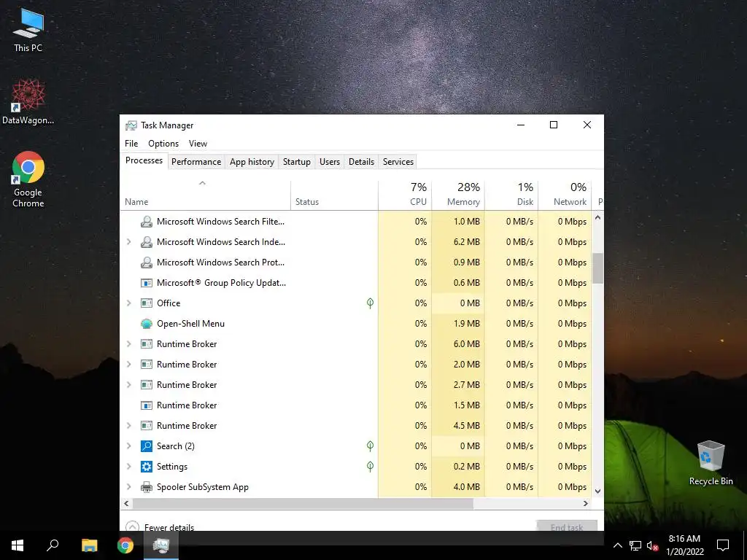Expand the Settings process group
The height and width of the screenshot is (560, 747).
tap(128, 467)
